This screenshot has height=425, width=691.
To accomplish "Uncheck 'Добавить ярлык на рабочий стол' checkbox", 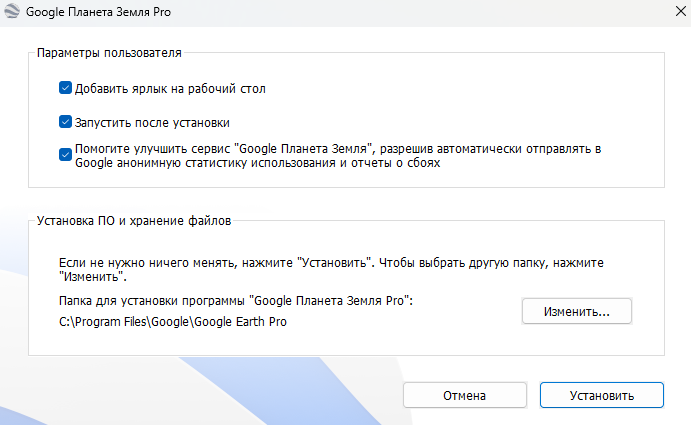I will coord(65,88).
